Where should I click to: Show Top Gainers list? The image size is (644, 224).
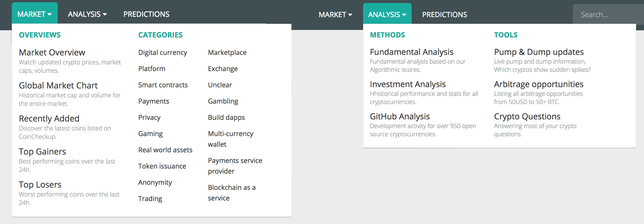tap(42, 151)
